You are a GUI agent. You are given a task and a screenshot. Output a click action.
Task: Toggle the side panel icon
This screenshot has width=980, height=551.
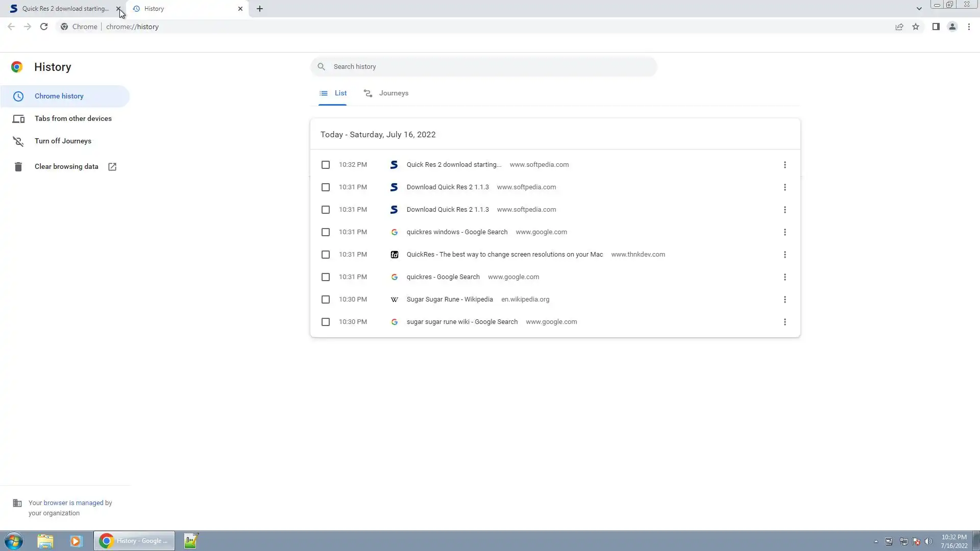point(936,27)
